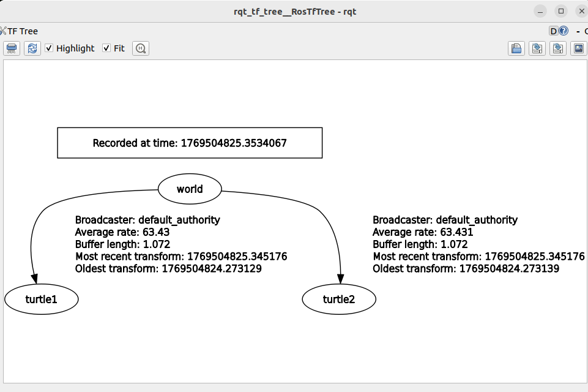Viewport: 588px width, 392px height.
Task: Refresh the TF tree view
Action: pos(32,48)
